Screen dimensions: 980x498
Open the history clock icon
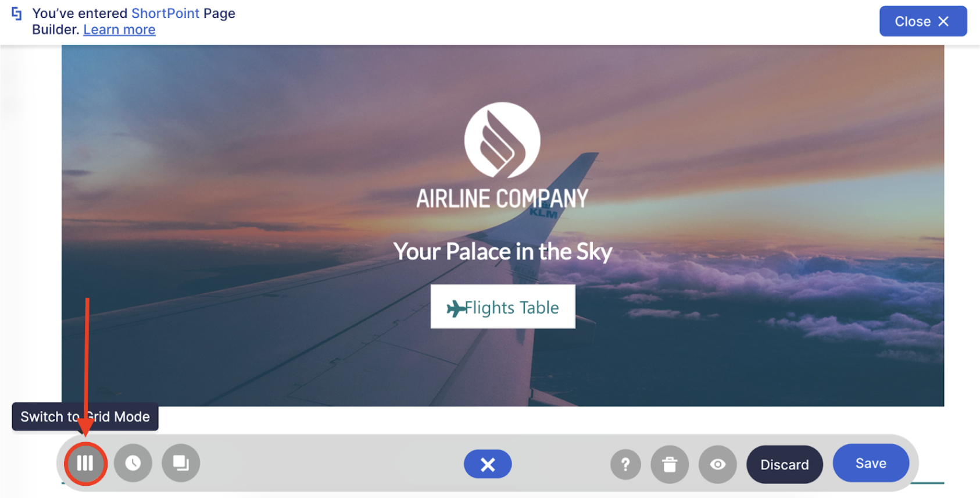point(133,463)
